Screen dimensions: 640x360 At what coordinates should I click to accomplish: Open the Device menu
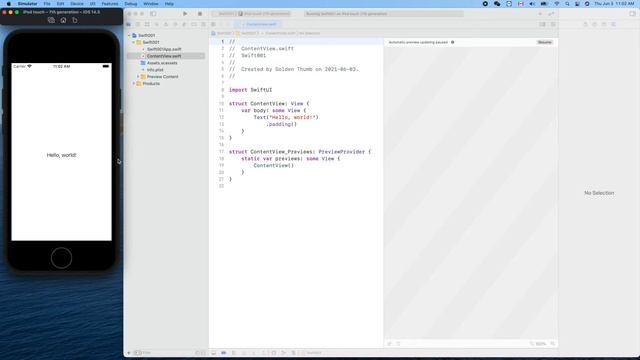77,4
